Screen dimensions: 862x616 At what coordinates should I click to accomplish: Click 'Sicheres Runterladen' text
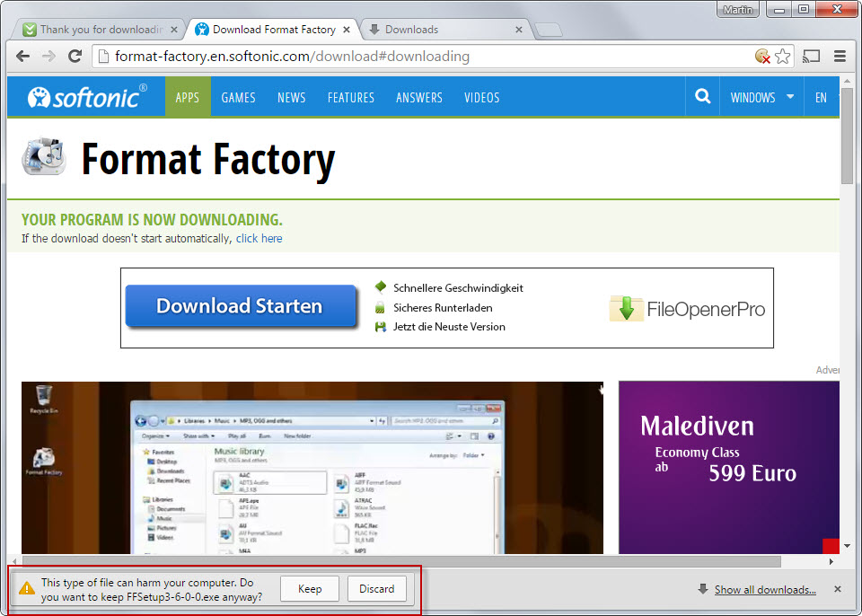coord(443,308)
